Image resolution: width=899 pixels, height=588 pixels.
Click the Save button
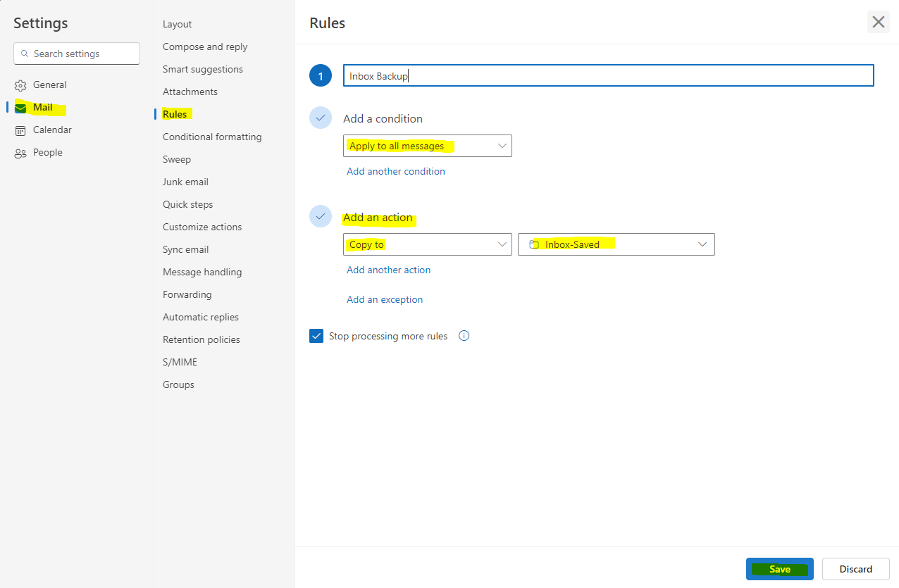[779, 569]
